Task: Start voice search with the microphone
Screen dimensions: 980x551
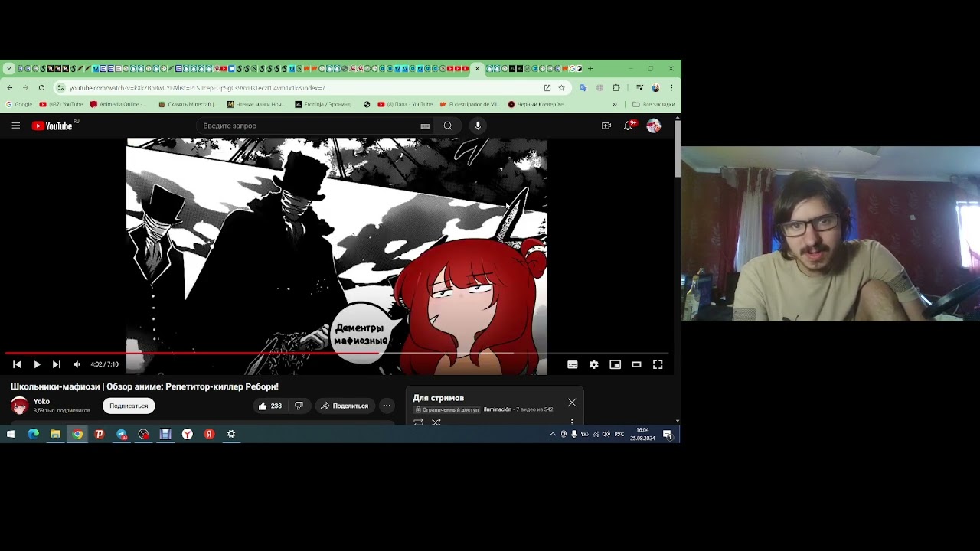Action: [x=478, y=126]
